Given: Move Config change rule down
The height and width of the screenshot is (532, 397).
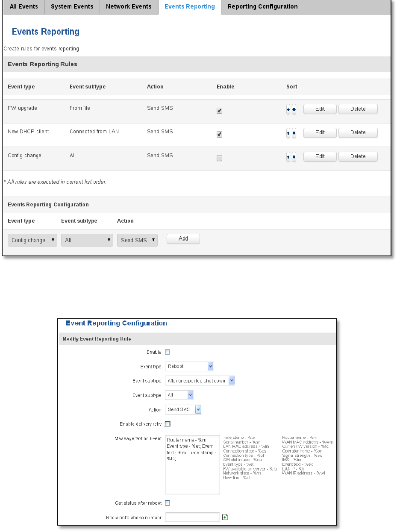Looking at the screenshot, I should tap(294, 157).
